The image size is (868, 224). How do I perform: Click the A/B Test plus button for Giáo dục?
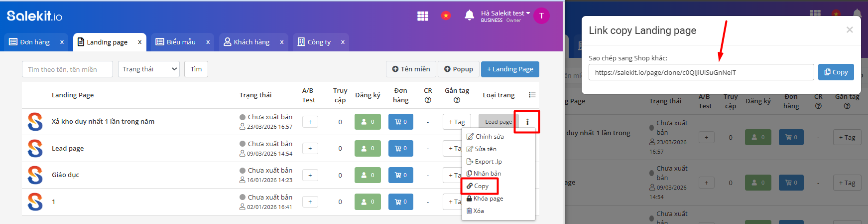310,175
